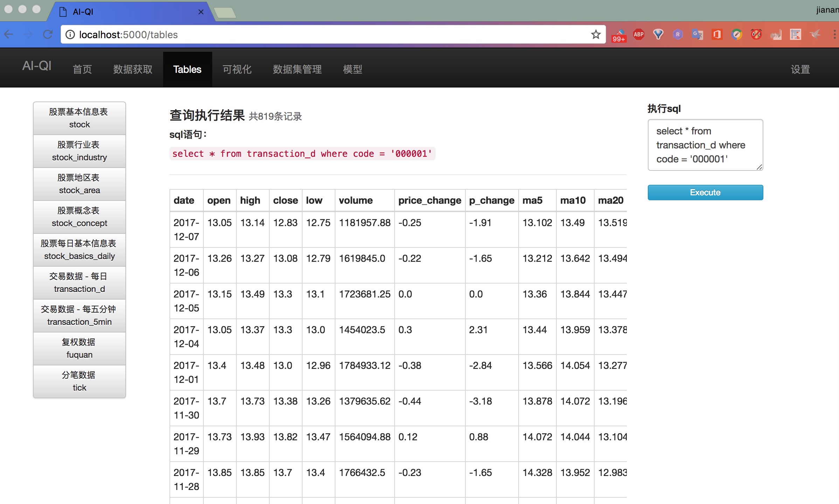This screenshot has width=839, height=504.
Task: Open the stock_industry table
Action: point(79,151)
